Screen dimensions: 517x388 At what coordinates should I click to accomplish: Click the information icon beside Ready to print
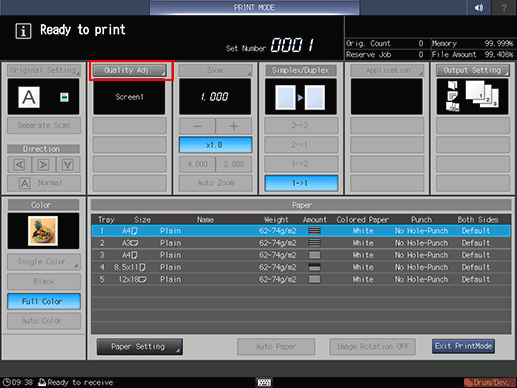click(x=23, y=31)
